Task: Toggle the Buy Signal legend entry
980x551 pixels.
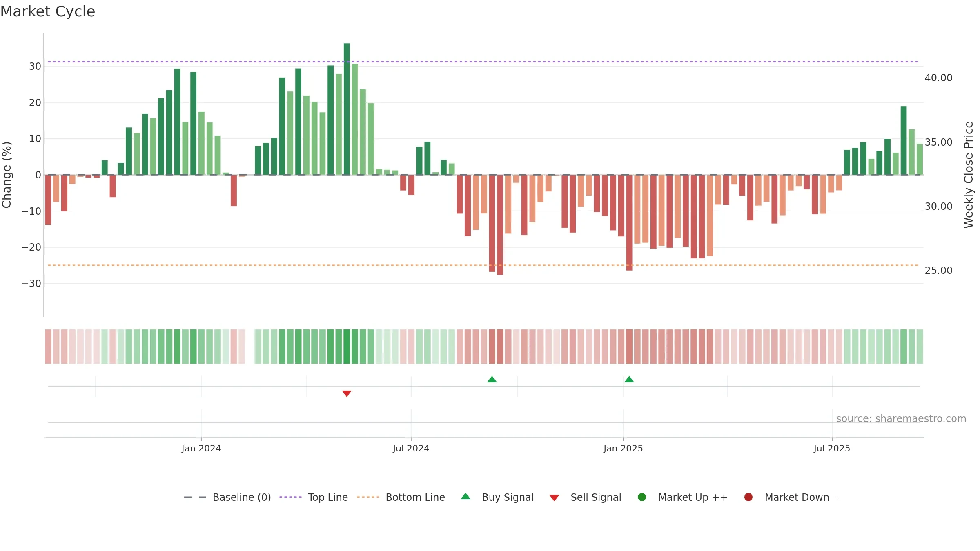Action: click(x=497, y=497)
